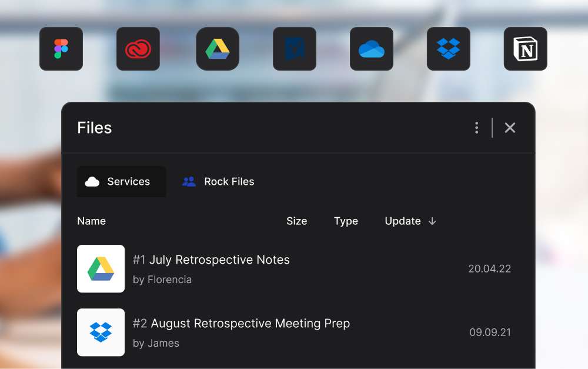Sort files by the Size column

[297, 221]
